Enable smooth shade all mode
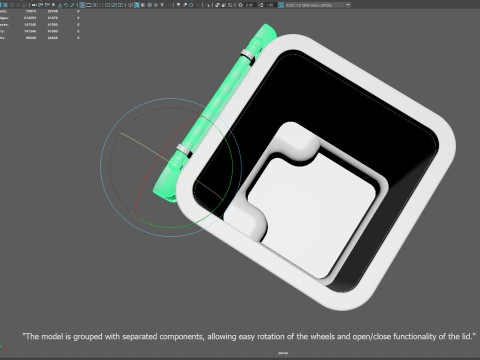This screenshot has height=360, width=480. (137, 5)
